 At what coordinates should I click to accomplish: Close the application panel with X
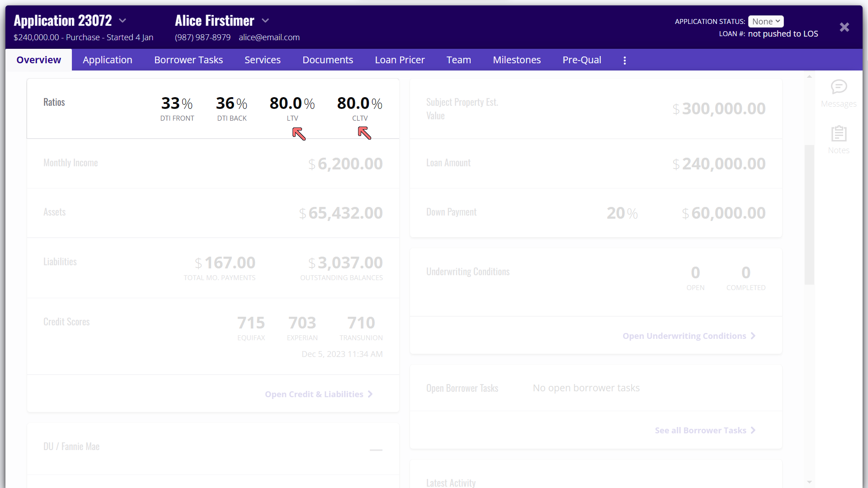click(844, 27)
